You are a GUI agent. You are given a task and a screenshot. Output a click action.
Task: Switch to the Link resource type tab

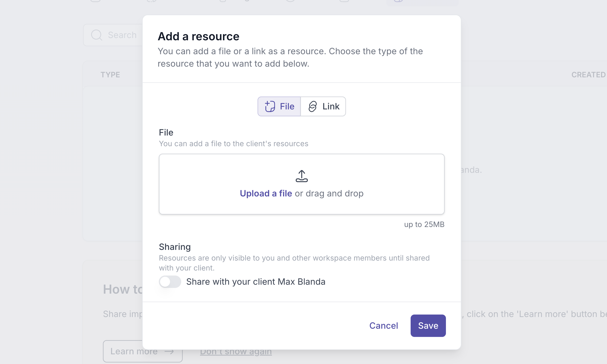(323, 106)
